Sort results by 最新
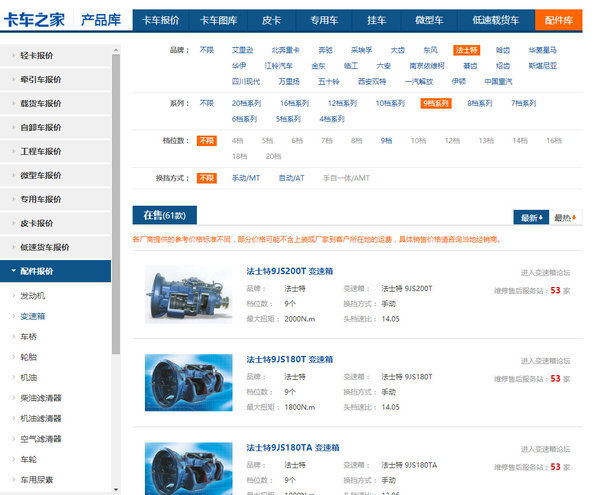The width and height of the screenshot is (600, 495). 531,218
